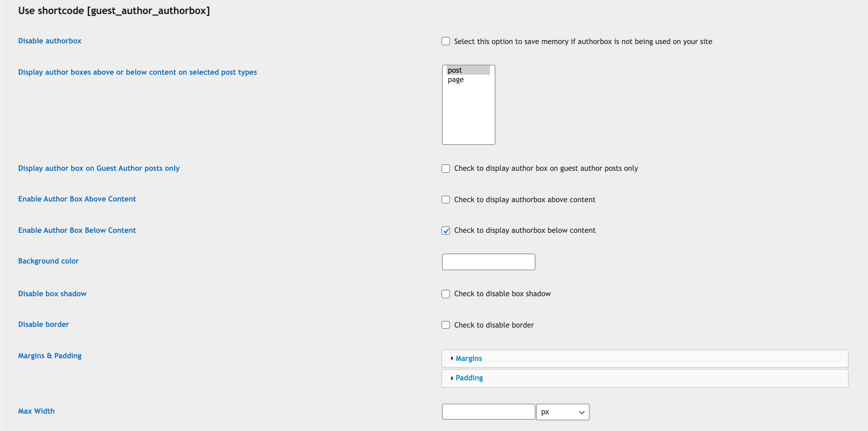
Task: Click the Margins & Padding label
Action: click(x=49, y=356)
